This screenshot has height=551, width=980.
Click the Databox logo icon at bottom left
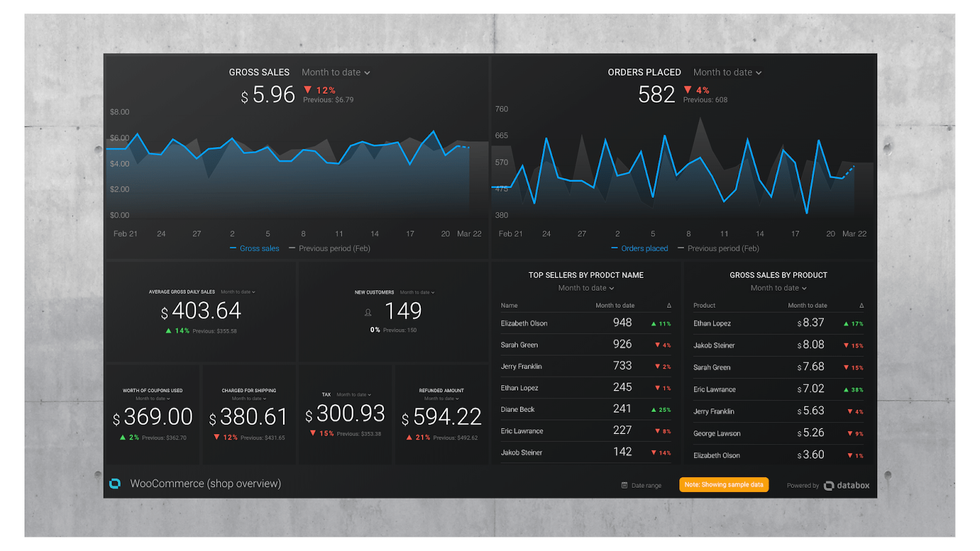tap(115, 484)
